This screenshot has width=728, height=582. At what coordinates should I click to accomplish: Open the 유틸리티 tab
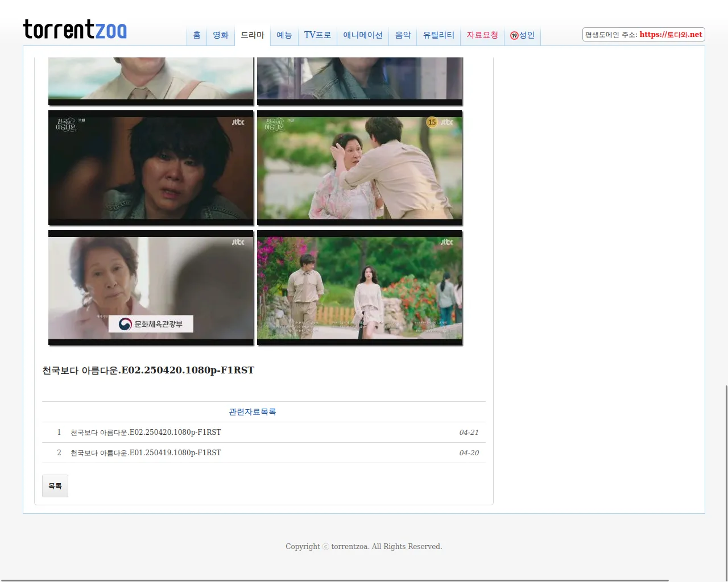[439, 35]
